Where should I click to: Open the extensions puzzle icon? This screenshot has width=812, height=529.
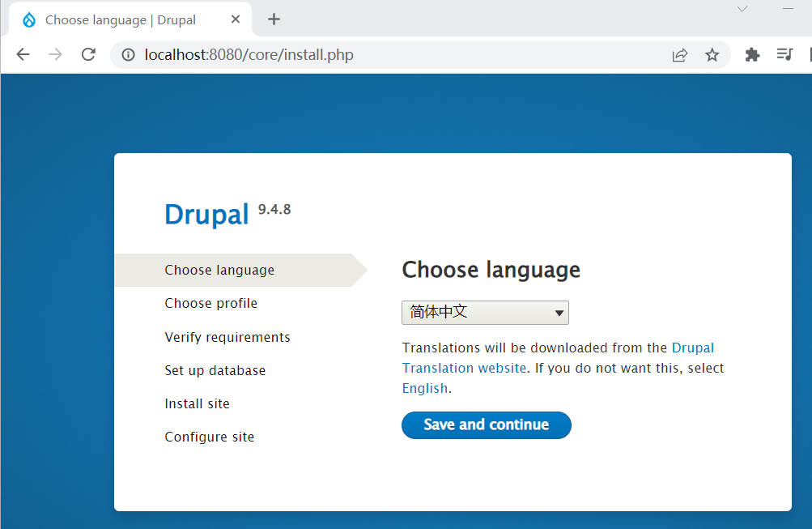tap(752, 54)
